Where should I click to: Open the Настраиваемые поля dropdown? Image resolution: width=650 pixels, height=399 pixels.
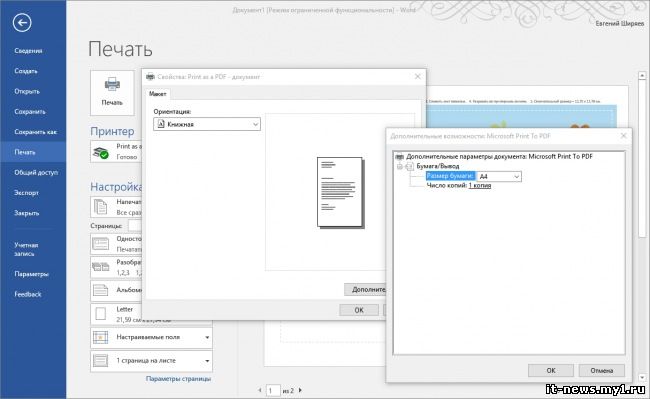pos(151,337)
